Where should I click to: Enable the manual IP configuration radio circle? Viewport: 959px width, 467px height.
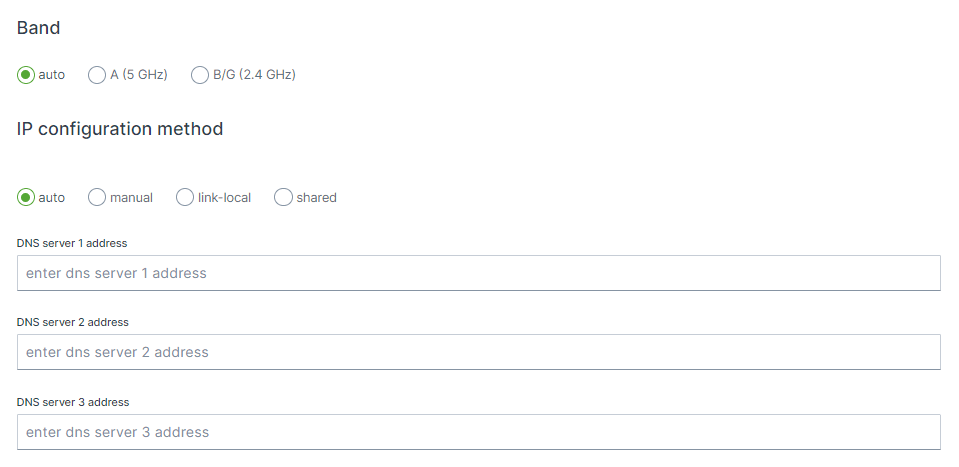(x=97, y=198)
